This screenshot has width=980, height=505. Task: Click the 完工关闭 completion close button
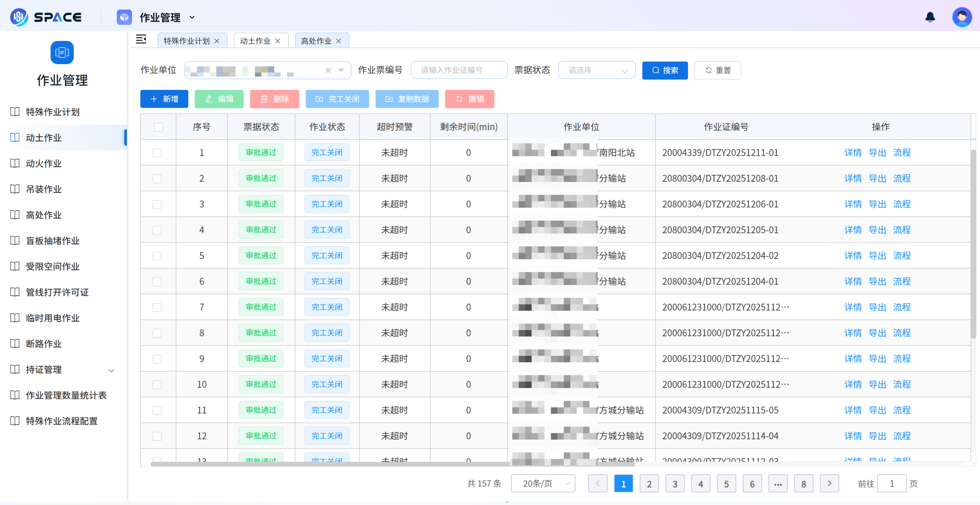[x=337, y=99]
